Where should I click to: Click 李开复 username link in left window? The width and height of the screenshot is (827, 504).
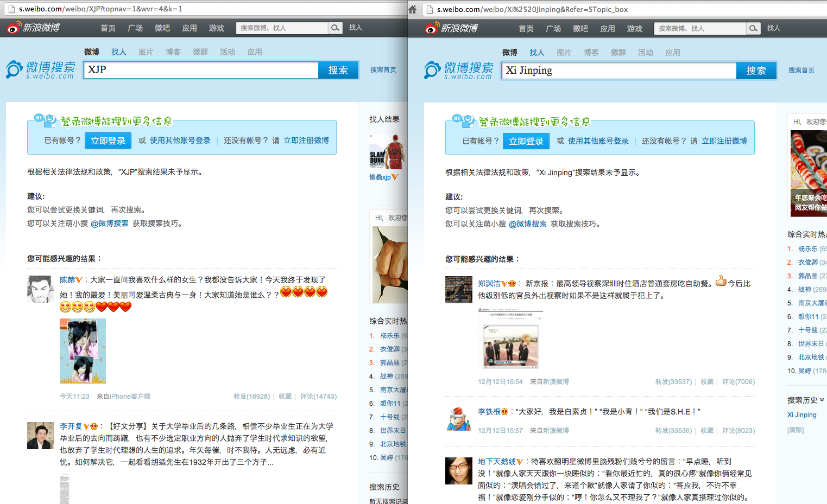coord(71,426)
